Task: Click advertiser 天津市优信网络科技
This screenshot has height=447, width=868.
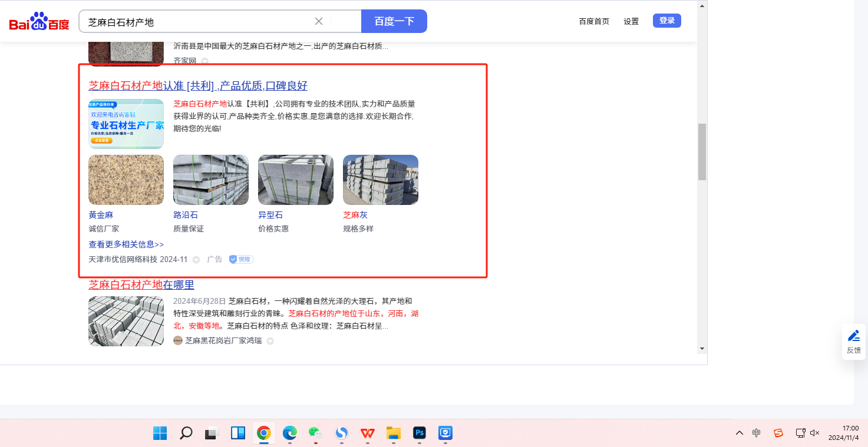Action: coord(123,259)
